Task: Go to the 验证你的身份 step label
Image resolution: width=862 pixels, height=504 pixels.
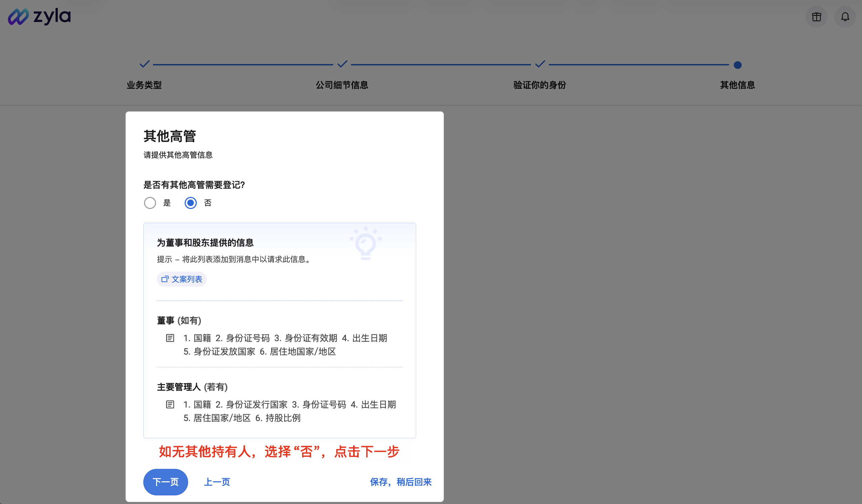Action: [539, 85]
